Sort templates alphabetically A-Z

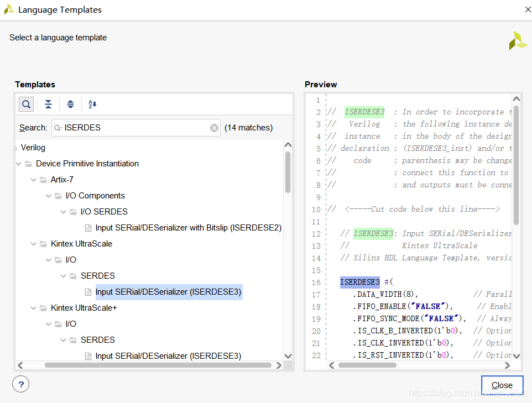[x=92, y=104]
